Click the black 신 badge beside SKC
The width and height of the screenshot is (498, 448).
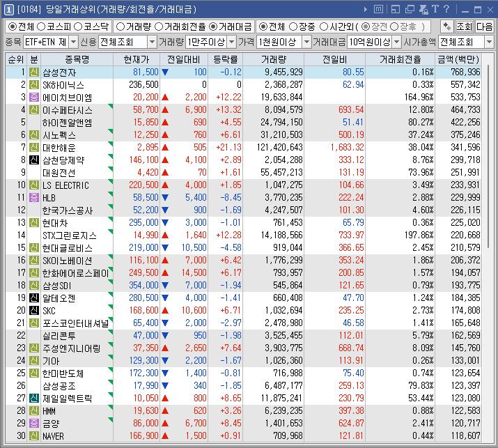34,310
